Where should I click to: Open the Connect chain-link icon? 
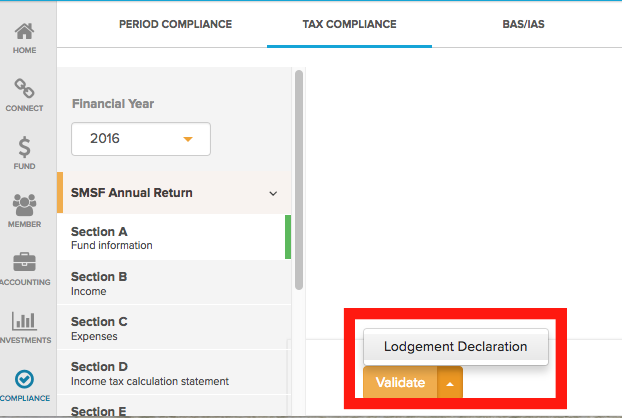[x=24, y=88]
